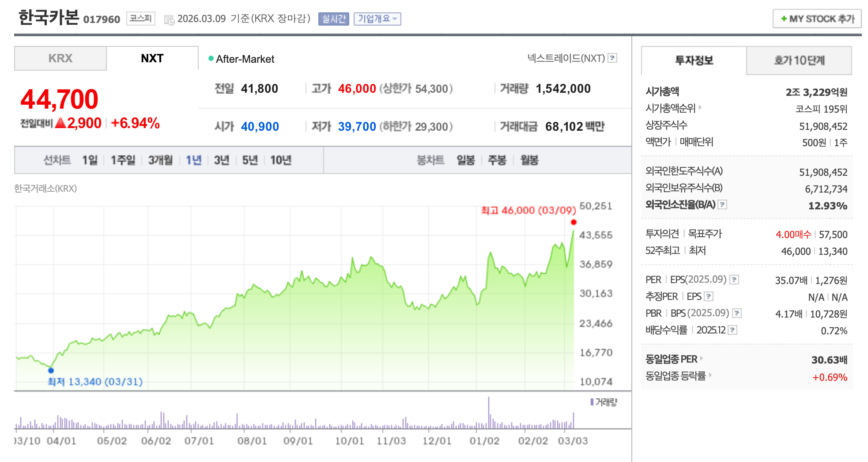868x462 pixels.
Task: Switch to the KRX tab
Action: point(60,58)
